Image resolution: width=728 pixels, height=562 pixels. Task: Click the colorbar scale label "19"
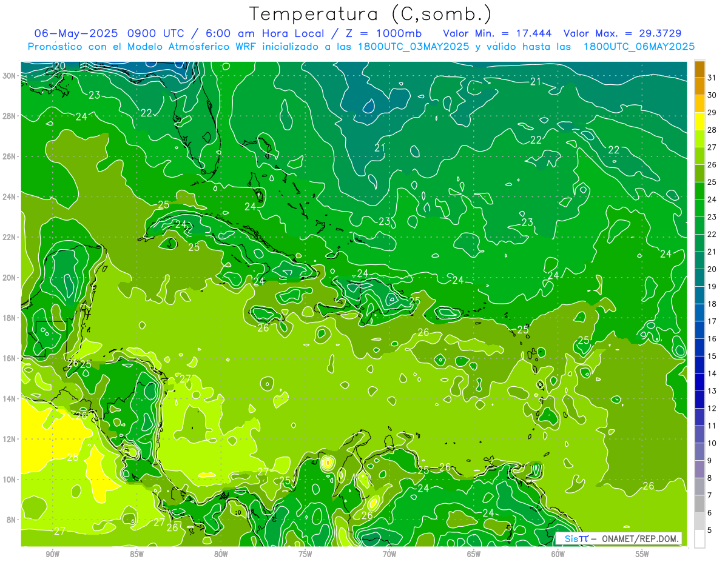(712, 286)
